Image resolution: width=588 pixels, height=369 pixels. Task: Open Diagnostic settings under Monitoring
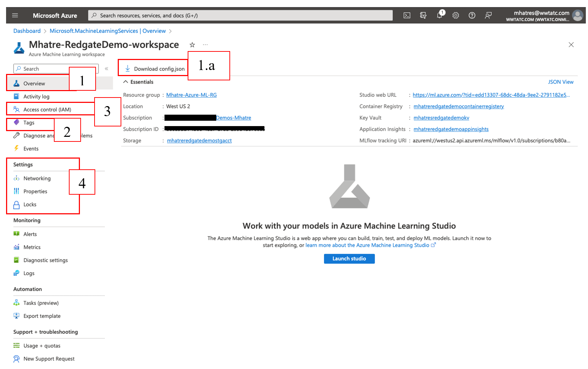tap(45, 260)
